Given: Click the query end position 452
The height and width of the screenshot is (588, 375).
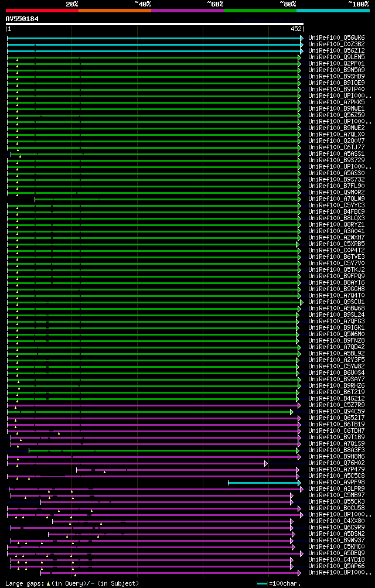Looking at the screenshot, I should tap(296, 29).
